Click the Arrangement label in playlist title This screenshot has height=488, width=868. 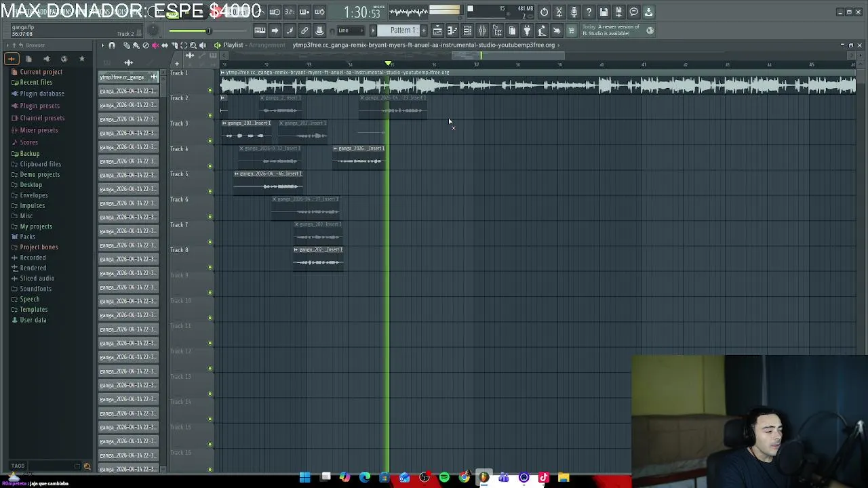tap(267, 45)
